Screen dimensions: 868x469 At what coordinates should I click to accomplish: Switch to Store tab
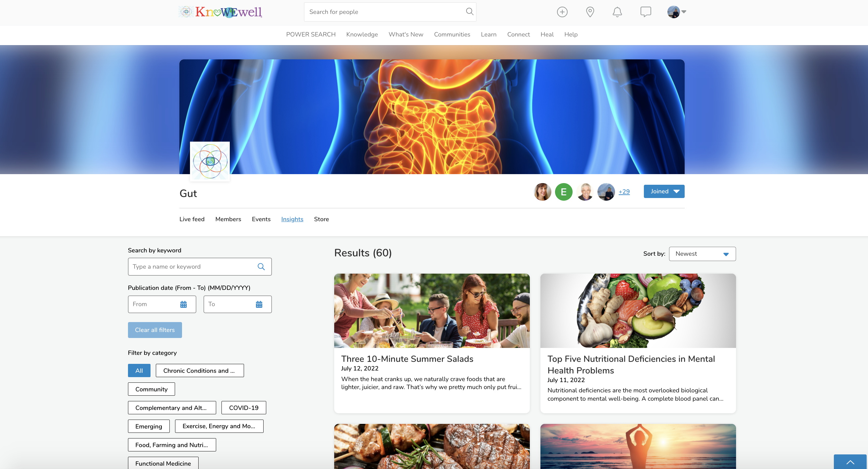tap(321, 219)
